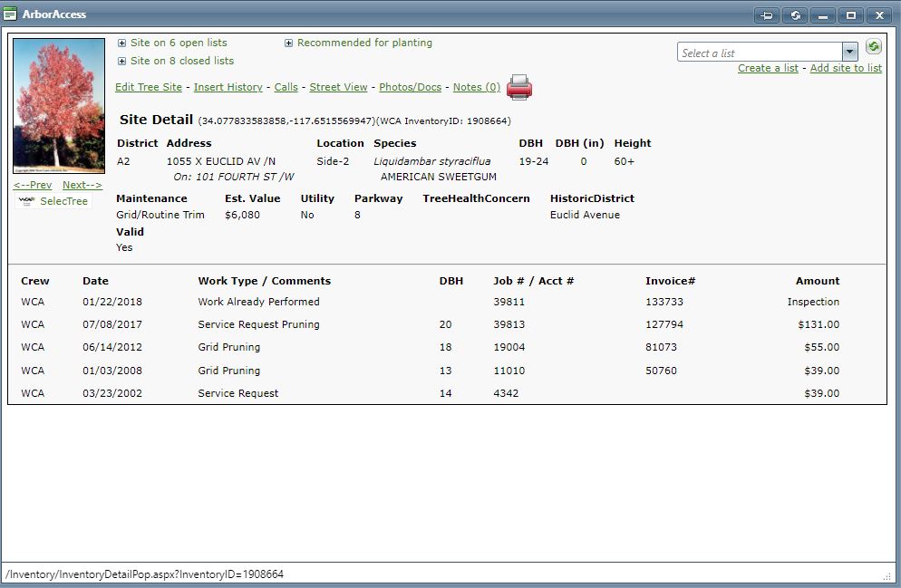Click 'Add site to list' link

[x=846, y=68]
